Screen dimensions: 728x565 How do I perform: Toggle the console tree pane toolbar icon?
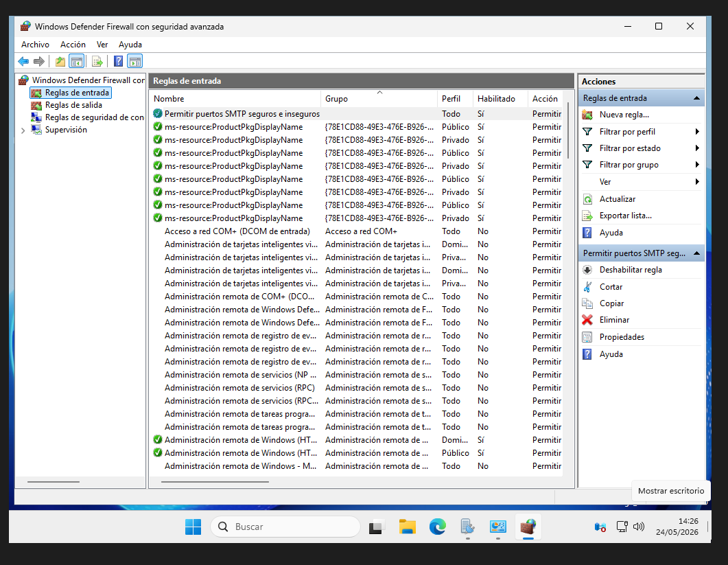pos(77,61)
